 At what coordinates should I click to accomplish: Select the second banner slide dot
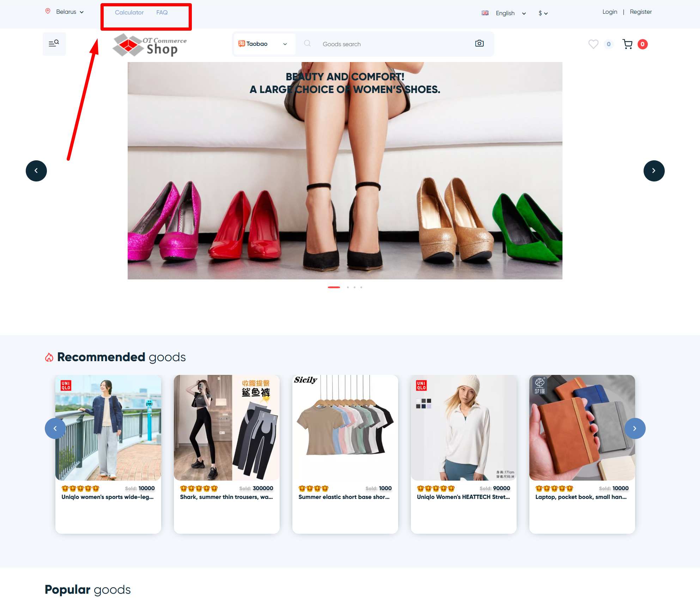348,288
